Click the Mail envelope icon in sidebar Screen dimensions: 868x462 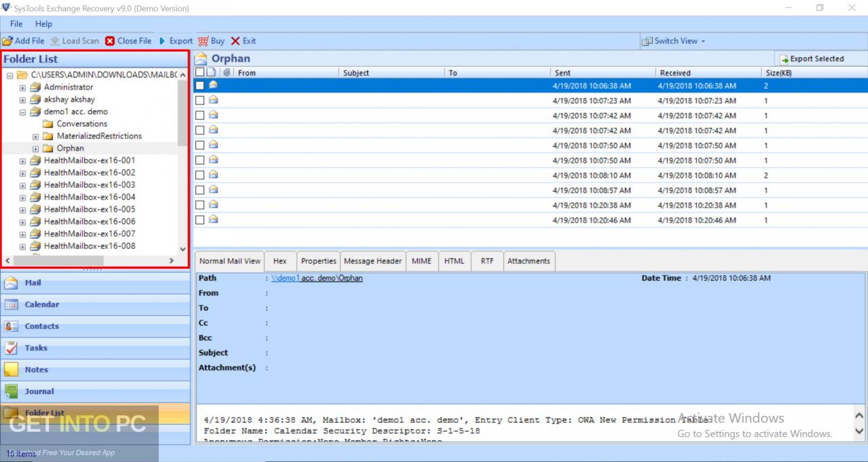12,283
